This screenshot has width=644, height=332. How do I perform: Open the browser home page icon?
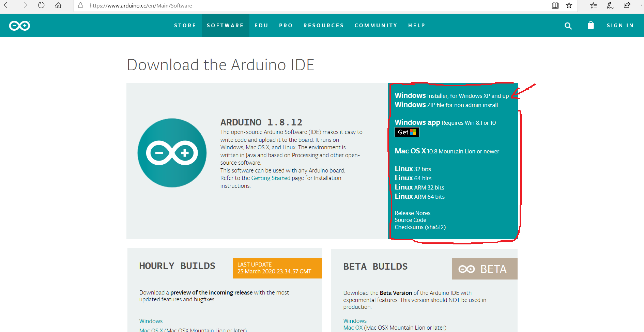[x=58, y=5]
